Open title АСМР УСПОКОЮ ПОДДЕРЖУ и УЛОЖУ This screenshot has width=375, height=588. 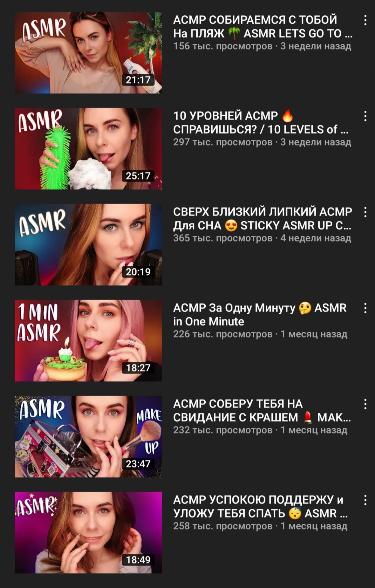260,507
